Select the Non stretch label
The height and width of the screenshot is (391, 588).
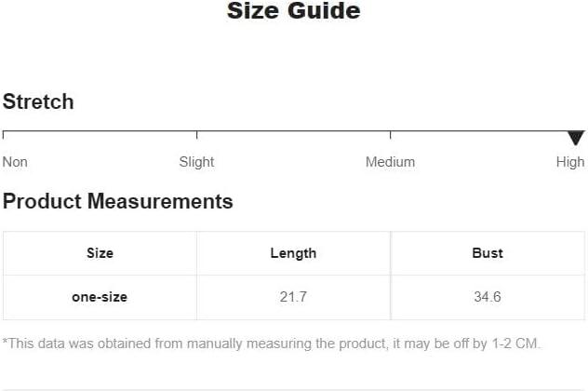[15, 162]
